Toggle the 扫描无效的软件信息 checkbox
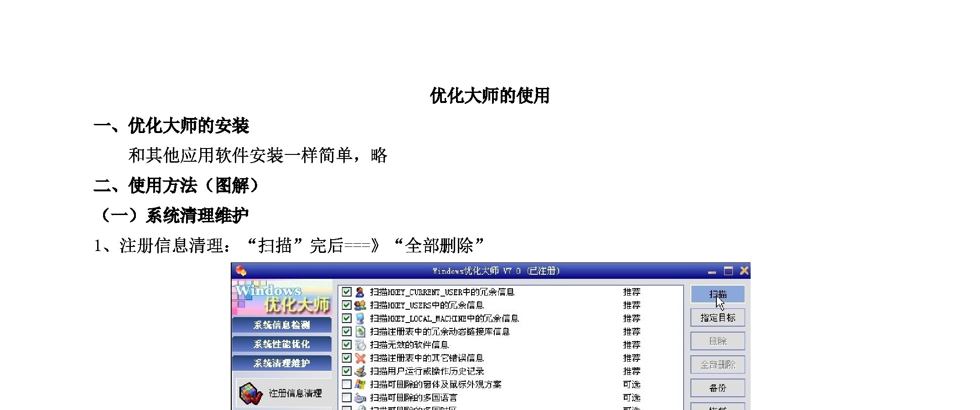The width and height of the screenshot is (980, 410). (x=347, y=345)
